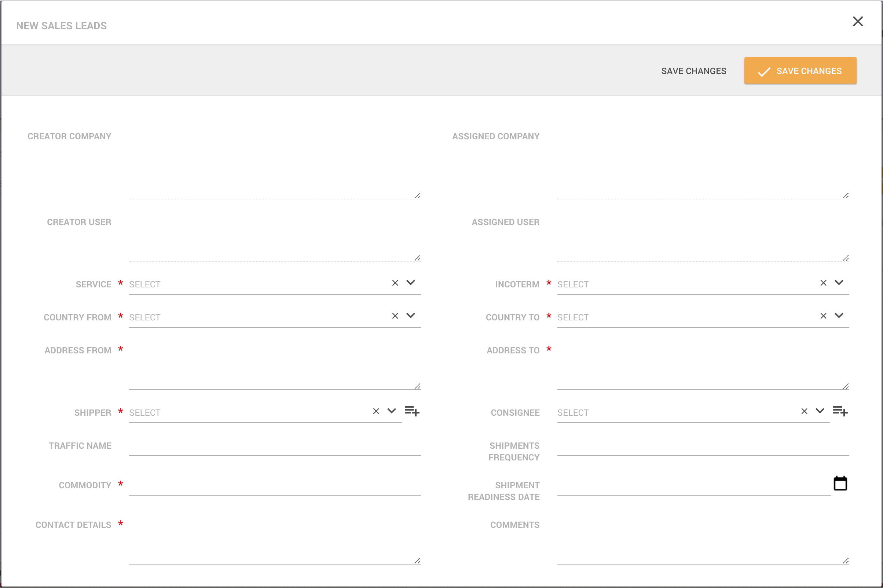Open the Country To dropdown

(839, 316)
